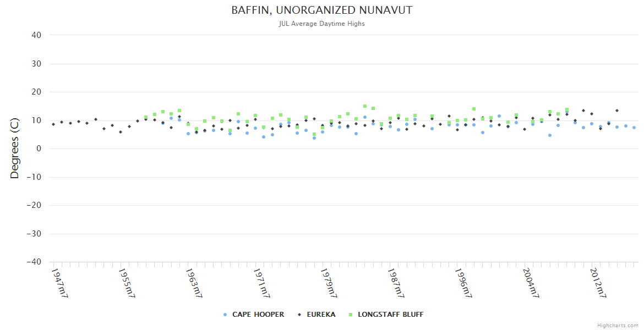Toggle the EUREKA series legend label
Screen dimensions: 644x330
[321, 315]
